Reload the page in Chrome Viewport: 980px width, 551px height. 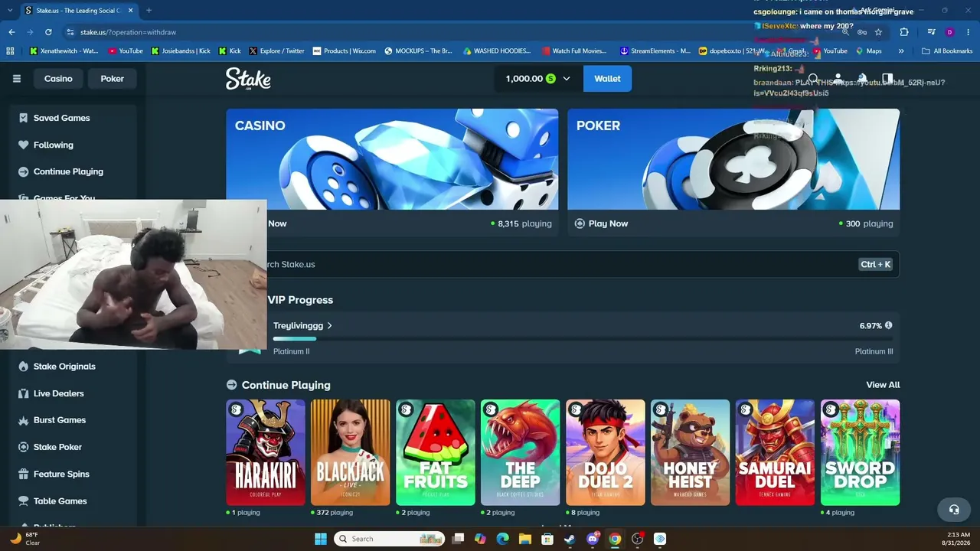click(x=48, y=32)
